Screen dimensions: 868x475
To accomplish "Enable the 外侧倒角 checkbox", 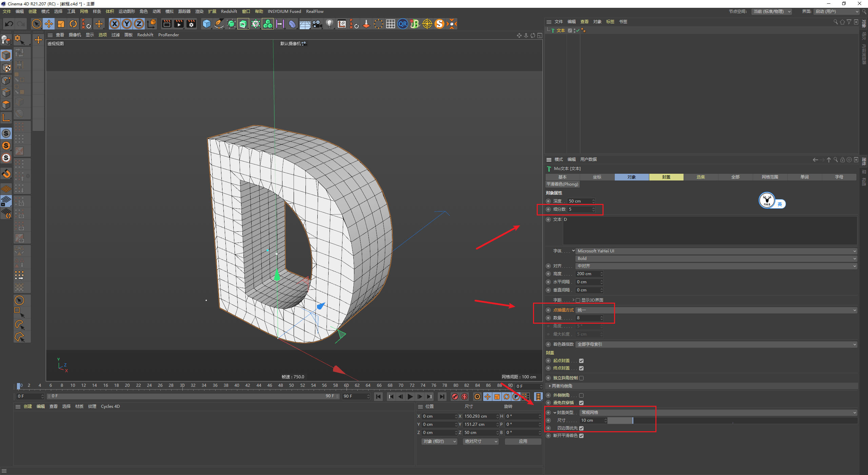I will click(581, 395).
